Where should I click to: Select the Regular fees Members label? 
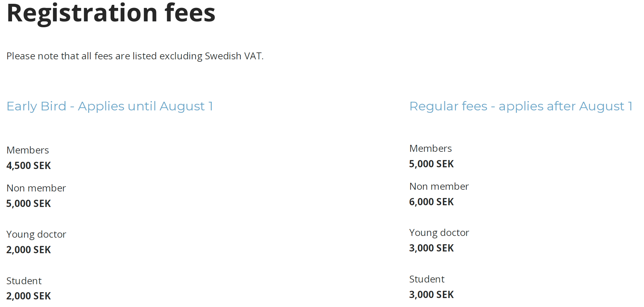click(x=430, y=148)
